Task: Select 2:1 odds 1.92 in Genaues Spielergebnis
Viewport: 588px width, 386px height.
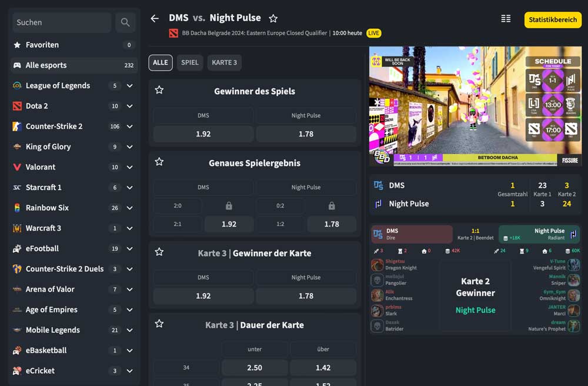Action: pyautogui.click(x=229, y=224)
